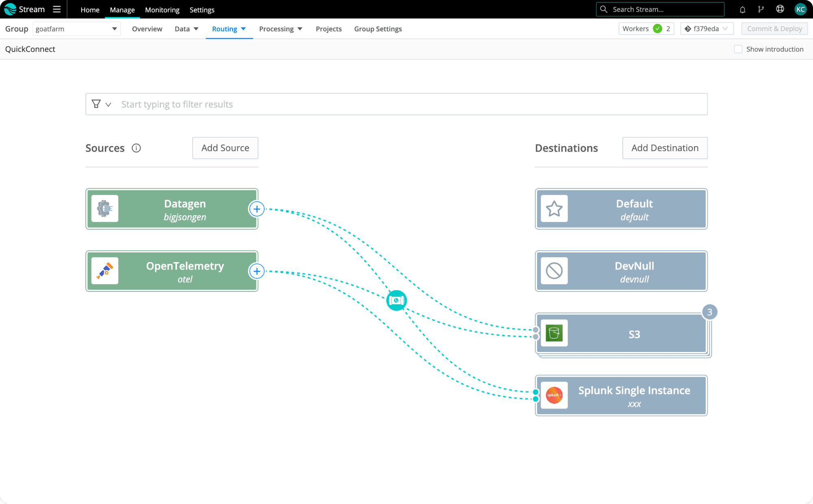The image size is (813, 504).
Task: Open the goatfarm group dropdown
Action: tap(76, 29)
